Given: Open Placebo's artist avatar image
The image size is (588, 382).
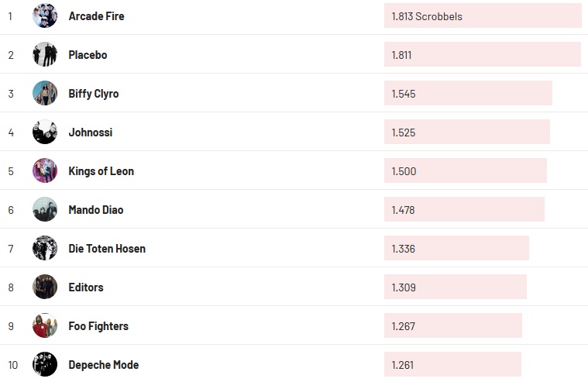Looking at the screenshot, I should (45, 54).
